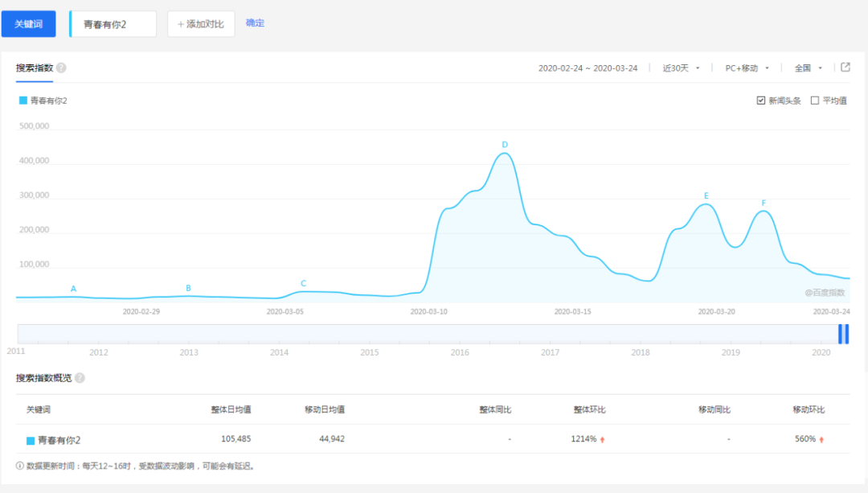Viewport: 868px width, 493px height.
Task: Click red up arrow beside 560%
Action: [821, 439]
